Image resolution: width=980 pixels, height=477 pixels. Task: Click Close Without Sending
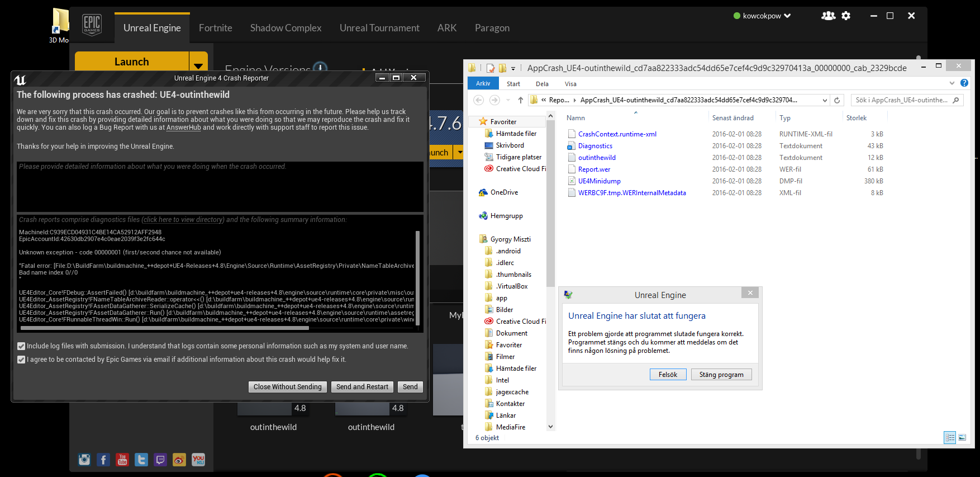click(288, 387)
